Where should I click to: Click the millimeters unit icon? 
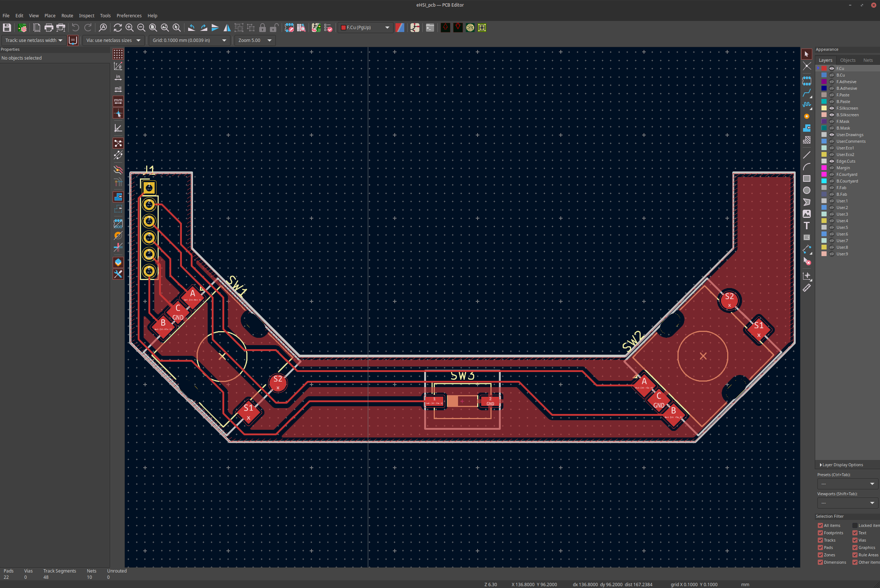(x=118, y=101)
